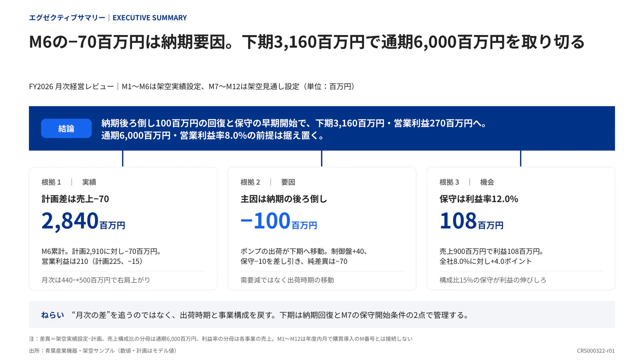Click the heading 計画差は売上−70
This screenshot has height=362, width=644.
click(x=75, y=199)
